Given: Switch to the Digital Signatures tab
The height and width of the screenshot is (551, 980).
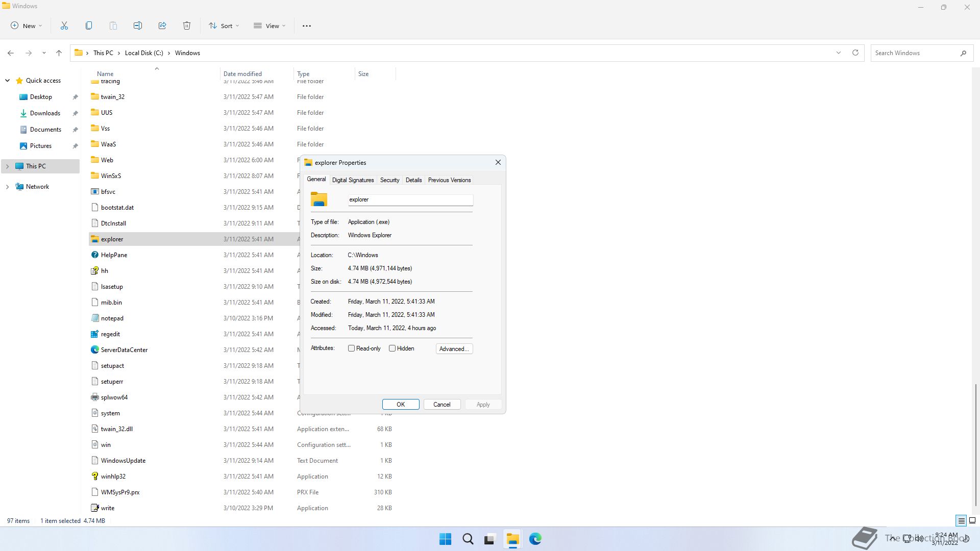Looking at the screenshot, I should 353,180.
